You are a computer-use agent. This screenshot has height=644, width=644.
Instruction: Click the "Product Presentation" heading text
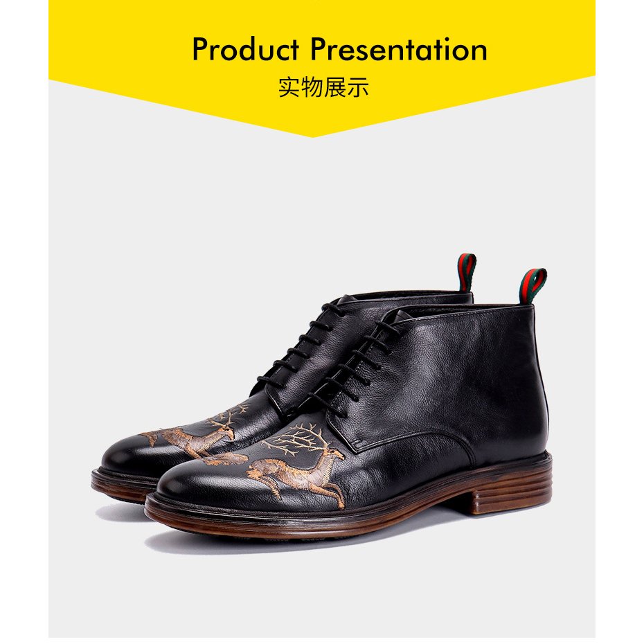[340, 50]
